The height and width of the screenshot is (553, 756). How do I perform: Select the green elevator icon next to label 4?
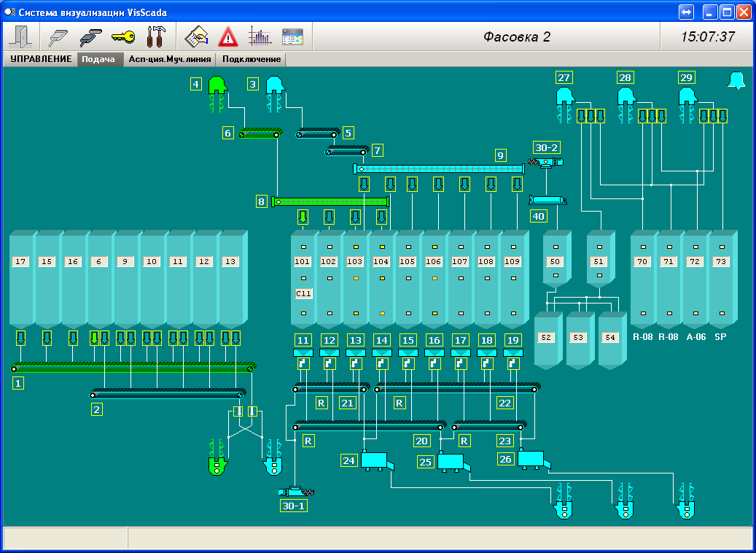(217, 85)
